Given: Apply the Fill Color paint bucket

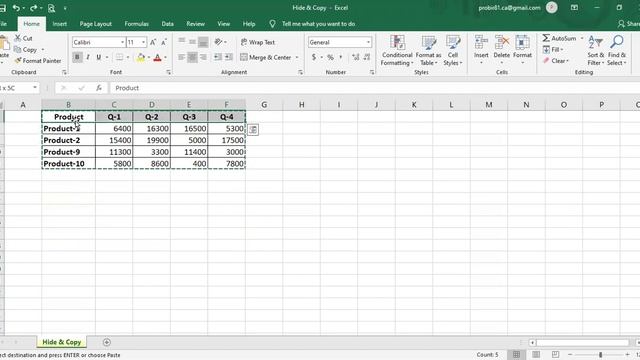Looking at the screenshot, I should [x=140, y=57].
